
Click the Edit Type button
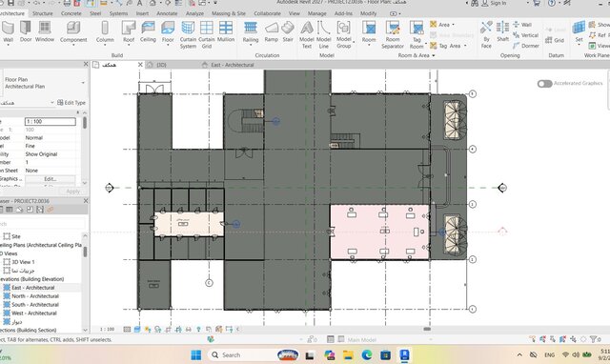tap(71, 103)
